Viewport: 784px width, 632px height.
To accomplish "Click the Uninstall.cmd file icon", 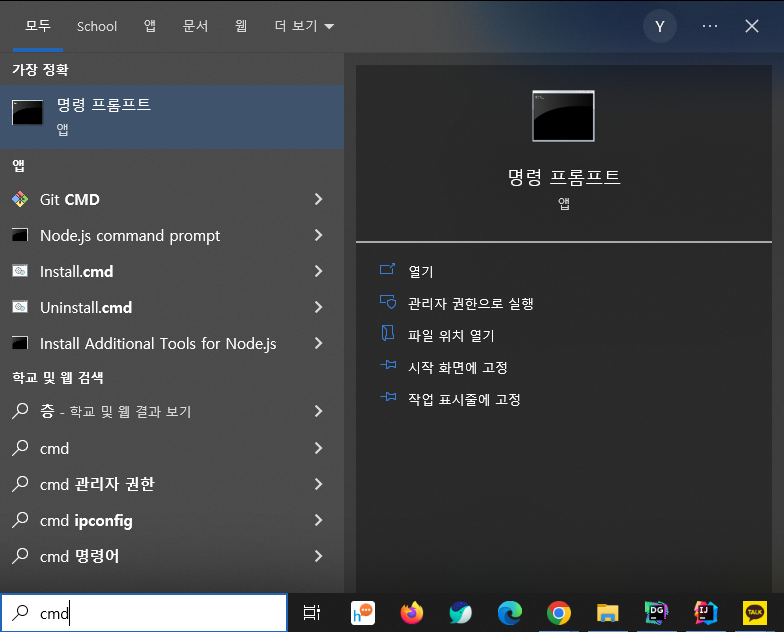I will [20, 307].
